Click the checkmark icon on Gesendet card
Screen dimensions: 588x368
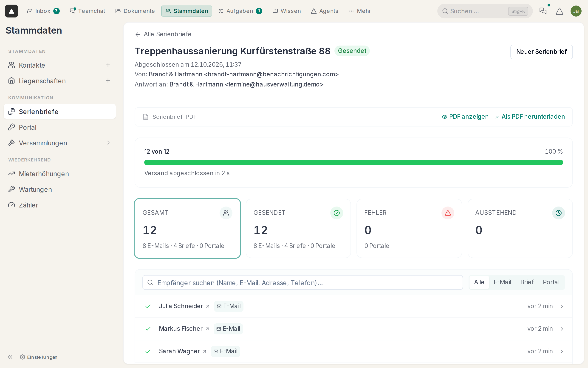pos(336,213)
